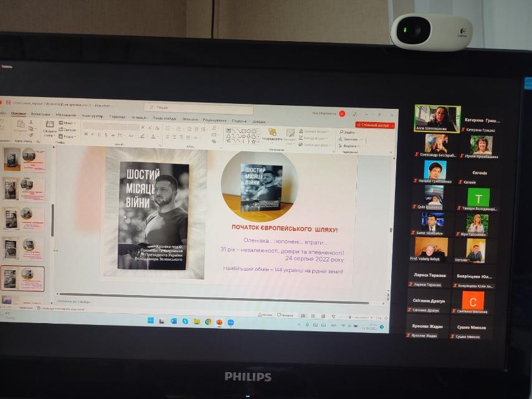Open the Shape Effects dropdown
The height and width of the screenshot is (399, 532).
(314, 145)
